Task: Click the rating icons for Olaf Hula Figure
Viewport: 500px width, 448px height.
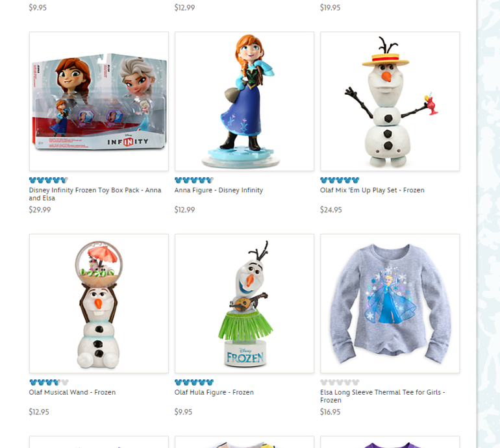Action: (x=194, y=382)
